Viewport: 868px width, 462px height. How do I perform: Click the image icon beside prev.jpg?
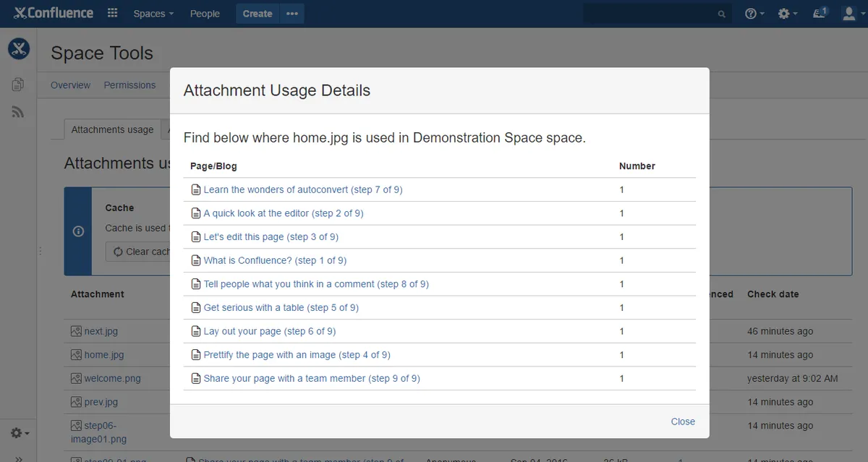tap(76, 402)
